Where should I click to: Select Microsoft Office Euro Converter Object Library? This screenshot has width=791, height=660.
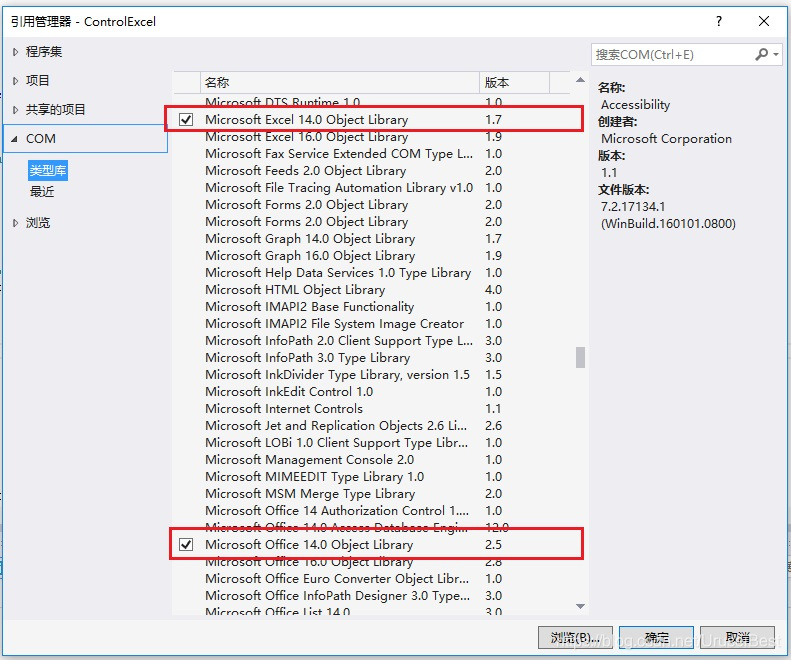pyautogui.click(x=373, y=579)
